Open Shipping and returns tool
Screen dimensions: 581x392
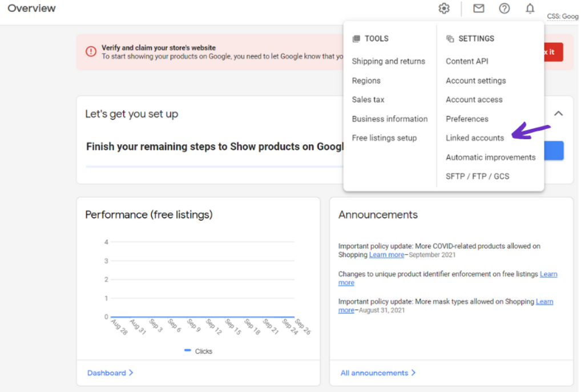click(x=388, y=61)
